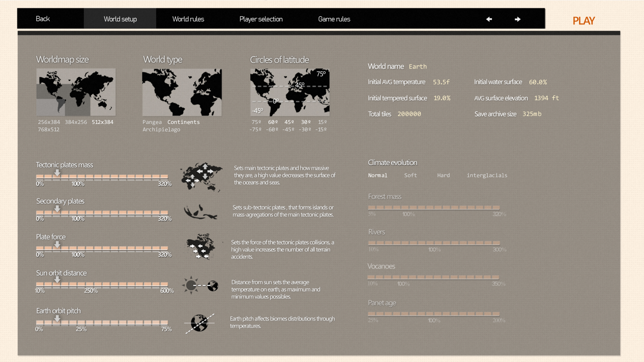Choose the Pangea world type

(x=152, y=122)
